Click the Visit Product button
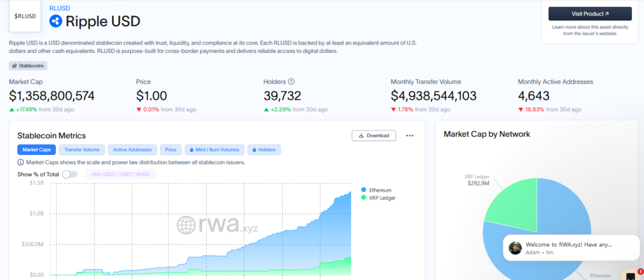Viewport: 644px width, 280px height. pyautogui.click(x=589, y=13)
